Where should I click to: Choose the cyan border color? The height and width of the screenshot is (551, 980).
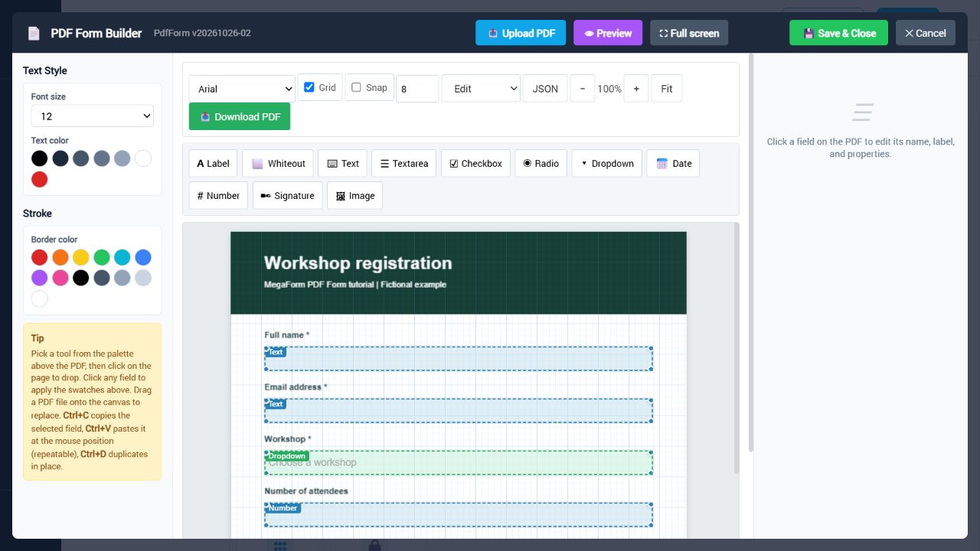122,257
